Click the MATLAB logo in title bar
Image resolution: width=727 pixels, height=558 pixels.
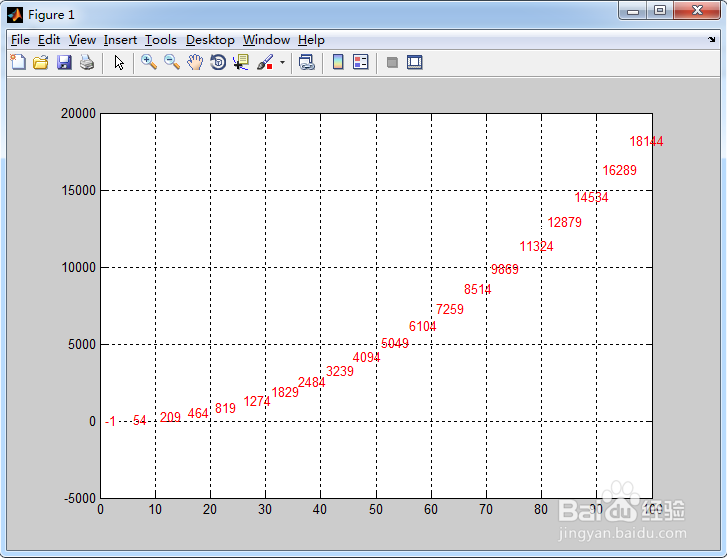pos(15,15)
